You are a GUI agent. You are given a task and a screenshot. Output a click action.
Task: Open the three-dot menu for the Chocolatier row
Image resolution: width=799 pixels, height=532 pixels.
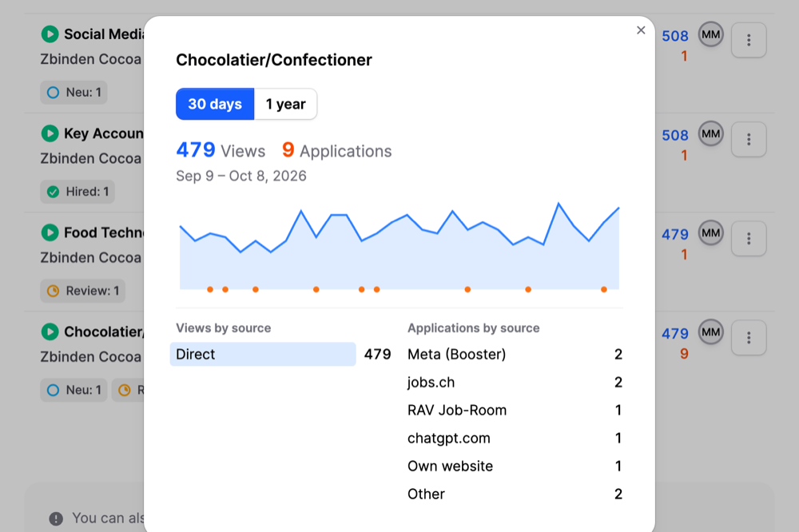(x=749, y=337)
